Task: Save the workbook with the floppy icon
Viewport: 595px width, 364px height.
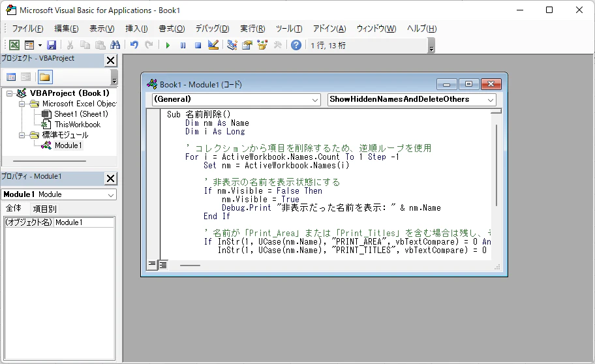Action: 52,45
